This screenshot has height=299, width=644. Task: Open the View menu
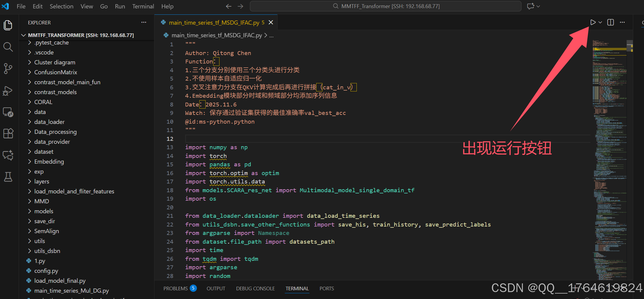click(x=87, y=6)
